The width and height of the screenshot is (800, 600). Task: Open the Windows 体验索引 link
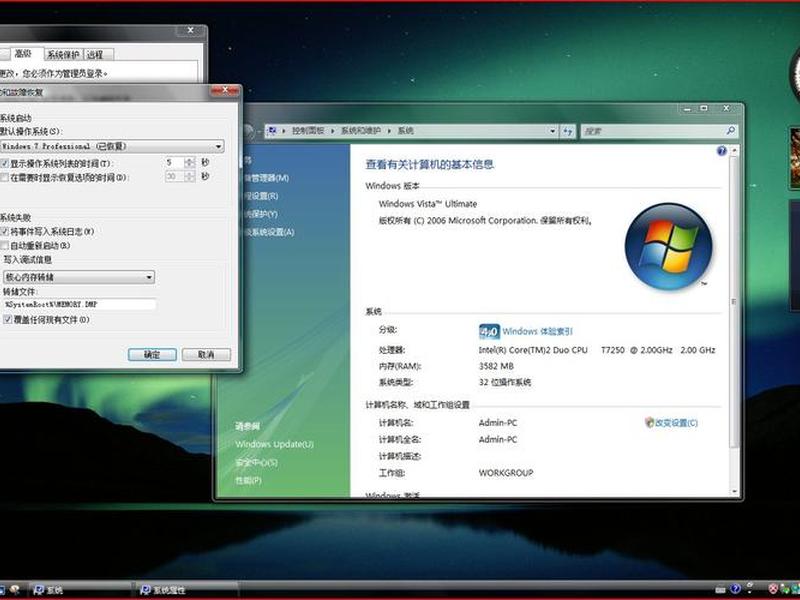coord(537,332)
